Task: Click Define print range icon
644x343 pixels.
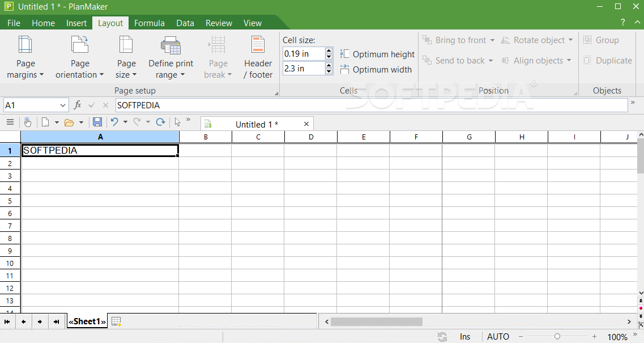Action: click(171, 45)
